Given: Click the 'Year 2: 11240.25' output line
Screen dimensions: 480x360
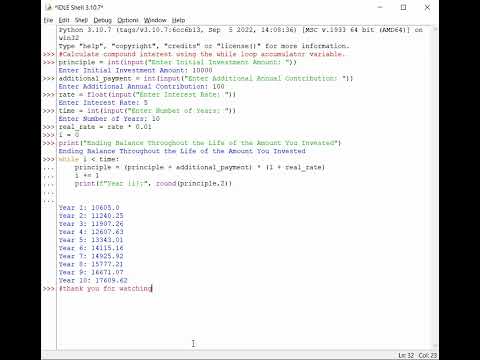Looking at the screenshot, I should 91,216.
